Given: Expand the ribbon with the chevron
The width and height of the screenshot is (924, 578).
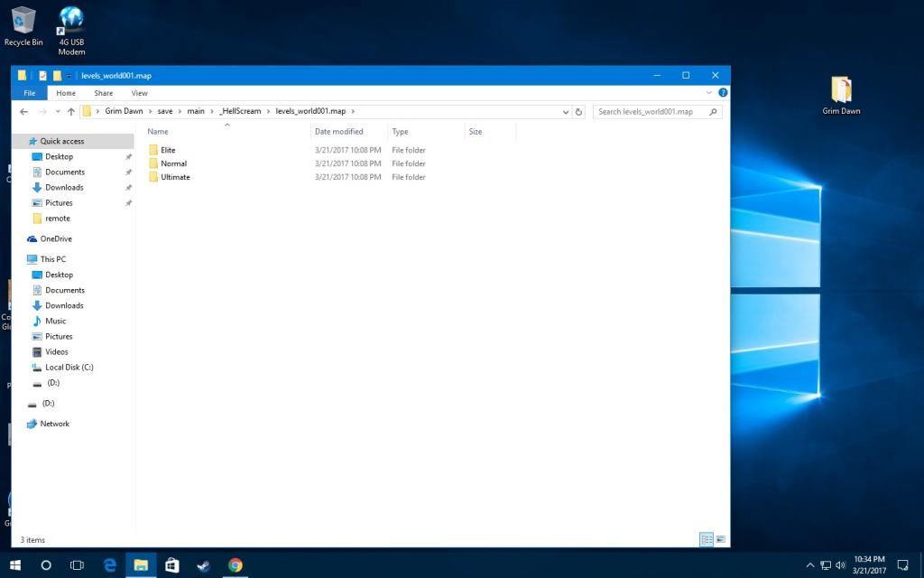Looking at the screenshot, I should tap(709, 93).
